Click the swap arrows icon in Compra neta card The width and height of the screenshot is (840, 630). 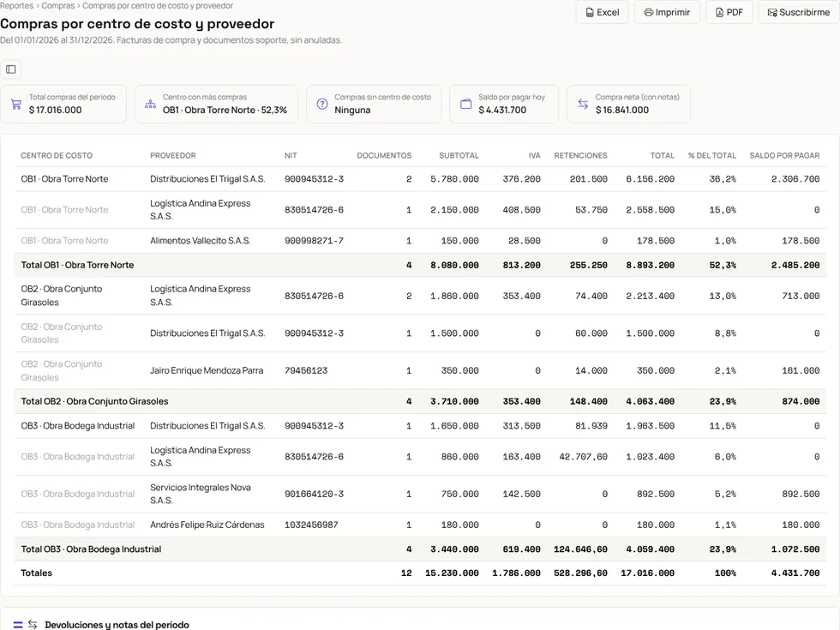pyautogui.click(x=583, y=104)
